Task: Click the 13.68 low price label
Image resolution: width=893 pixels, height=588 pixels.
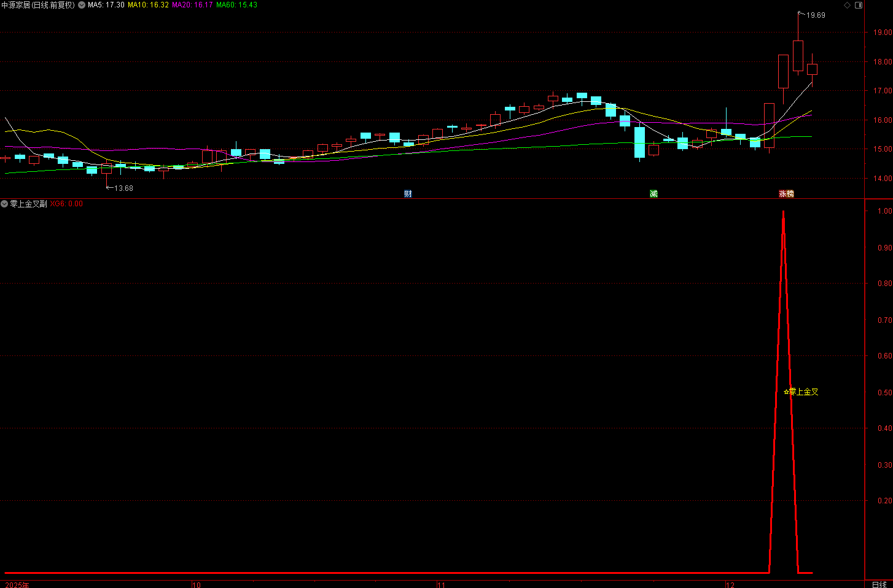Action: tap(123, 188)
